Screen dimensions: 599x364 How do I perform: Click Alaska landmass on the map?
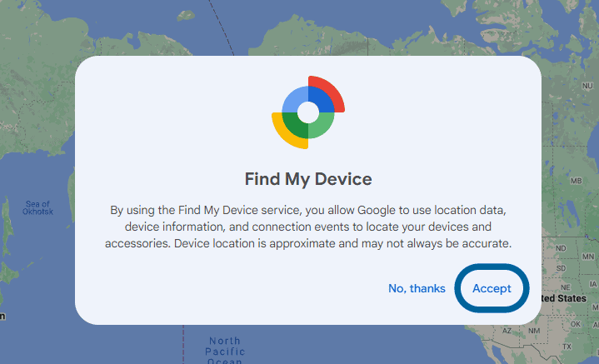tap(306, 37)
